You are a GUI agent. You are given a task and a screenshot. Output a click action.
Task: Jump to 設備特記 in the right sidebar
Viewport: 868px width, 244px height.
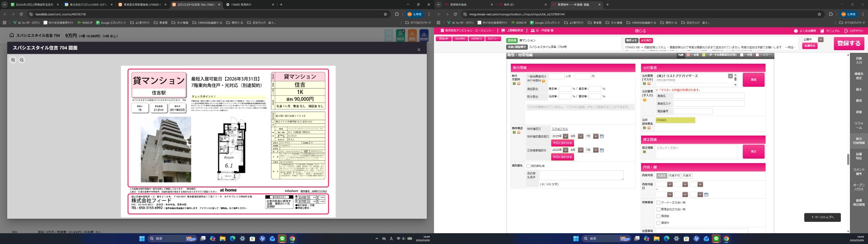[859, 156]
